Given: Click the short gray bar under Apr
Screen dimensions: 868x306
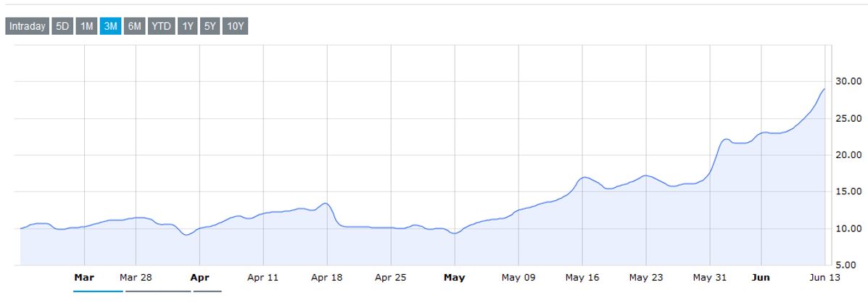Looking at the screenshot, I should pos(207,291).
